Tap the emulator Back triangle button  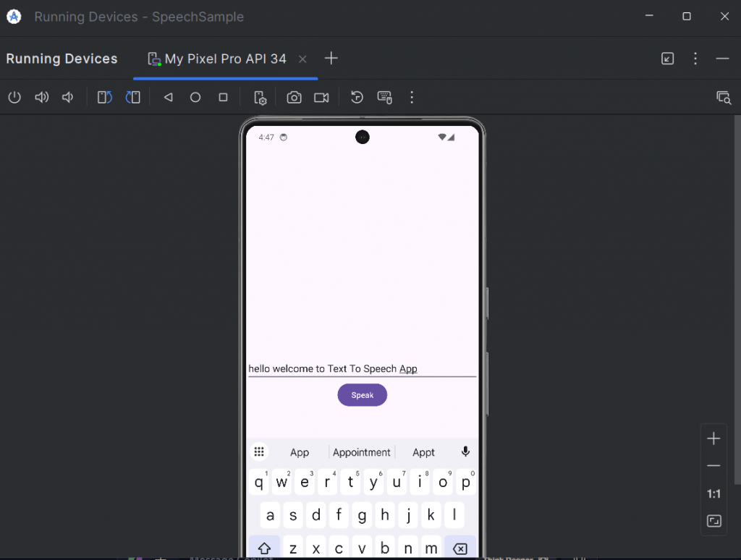click(x=168, y=98)
